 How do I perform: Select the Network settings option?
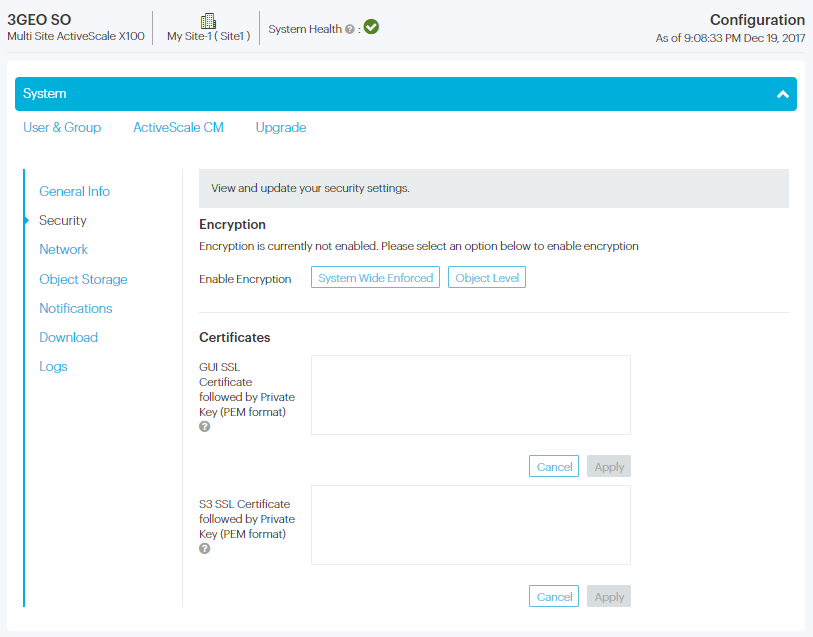point(63,249)
